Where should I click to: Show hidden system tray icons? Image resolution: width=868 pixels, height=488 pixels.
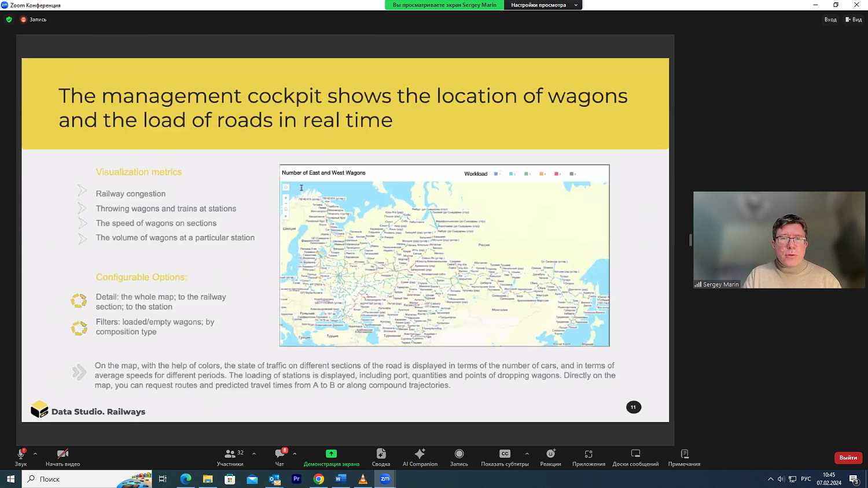pyautogui.click(x=770, y=479)
